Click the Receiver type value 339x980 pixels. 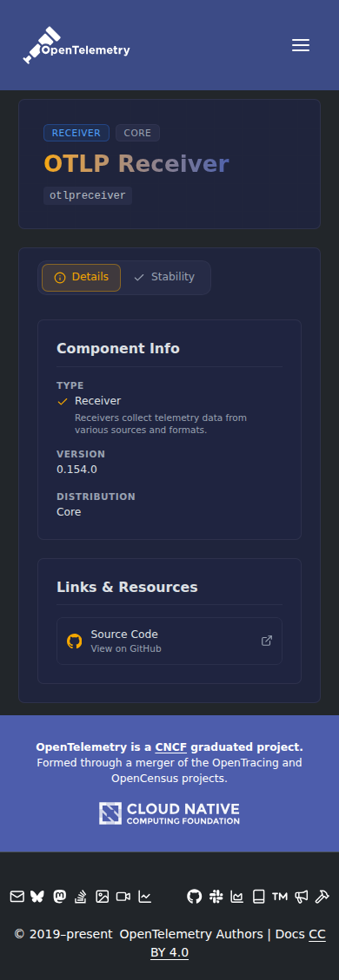click(x=97, y=401)
